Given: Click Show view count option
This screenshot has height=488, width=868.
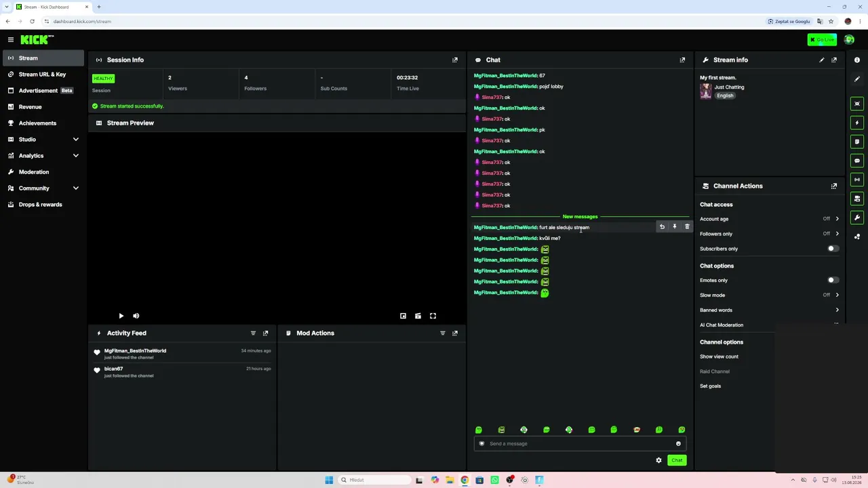Looking at the screenshot, I should (x=719, y=357).
